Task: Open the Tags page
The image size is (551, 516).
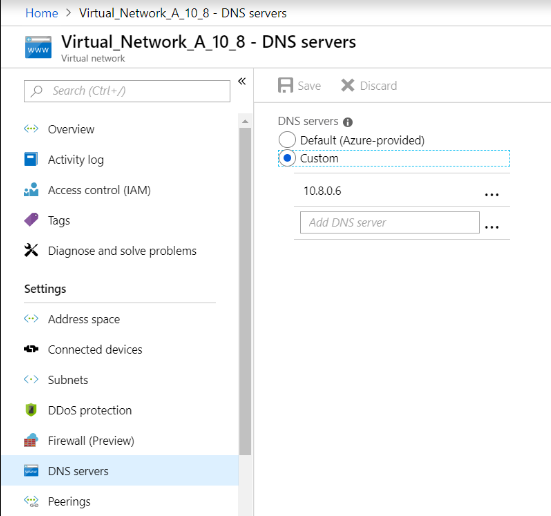Action: click(x=59, y=221)
